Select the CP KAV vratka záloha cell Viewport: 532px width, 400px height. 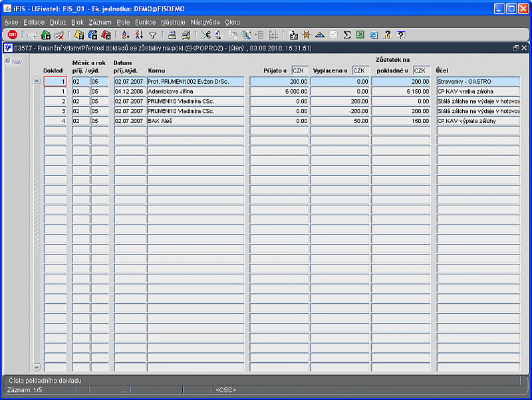478,91
